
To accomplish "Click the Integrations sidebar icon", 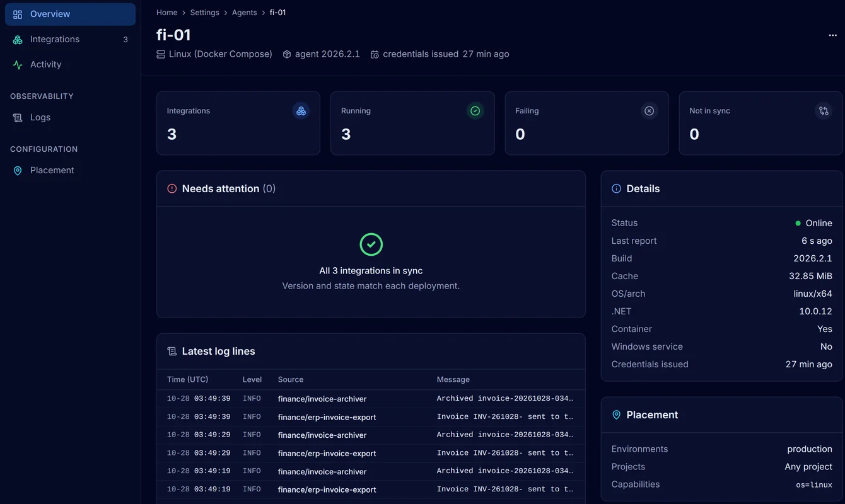I will pyautogui.click(x=18, y=39).
